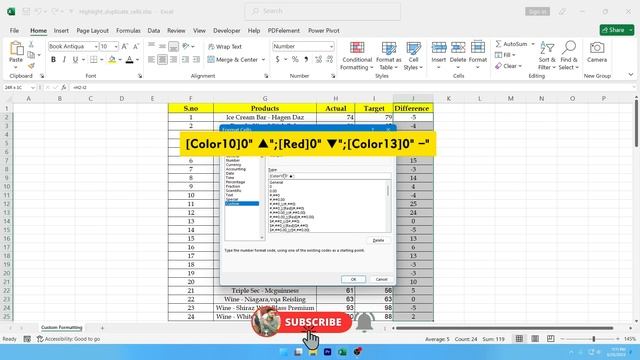640x360 pixels.
Task: Click the Comma Style icon
Action: coord(306,60)
